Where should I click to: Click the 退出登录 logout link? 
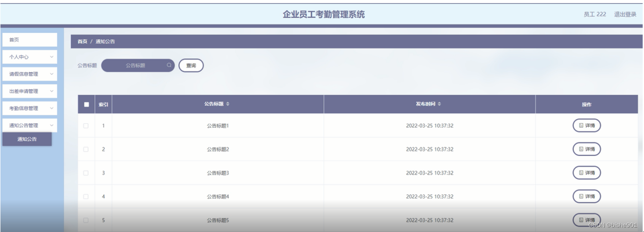tap(625, 14)
